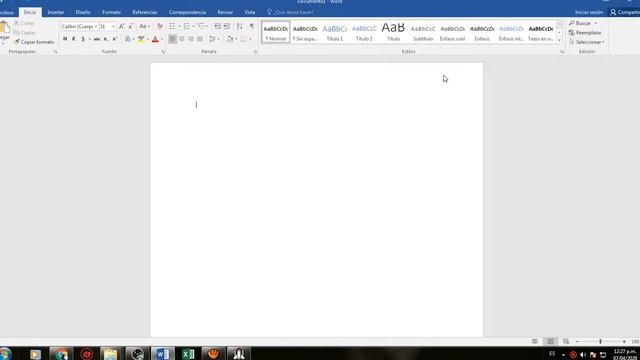The width and height of the screenshot is (640, 360).
Task: Align paragraph to the center
Action: point(182,39)
